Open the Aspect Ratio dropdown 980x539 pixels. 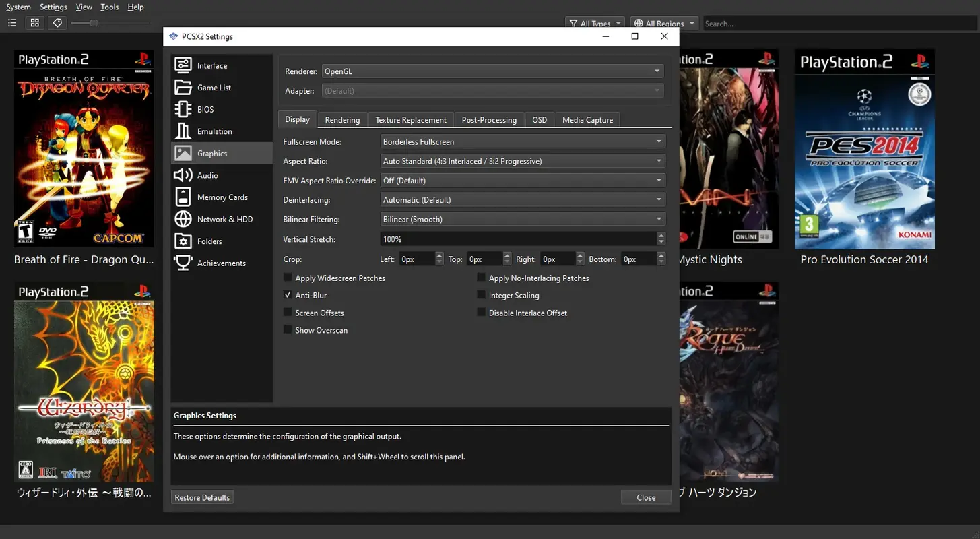(x=523, y=160)
